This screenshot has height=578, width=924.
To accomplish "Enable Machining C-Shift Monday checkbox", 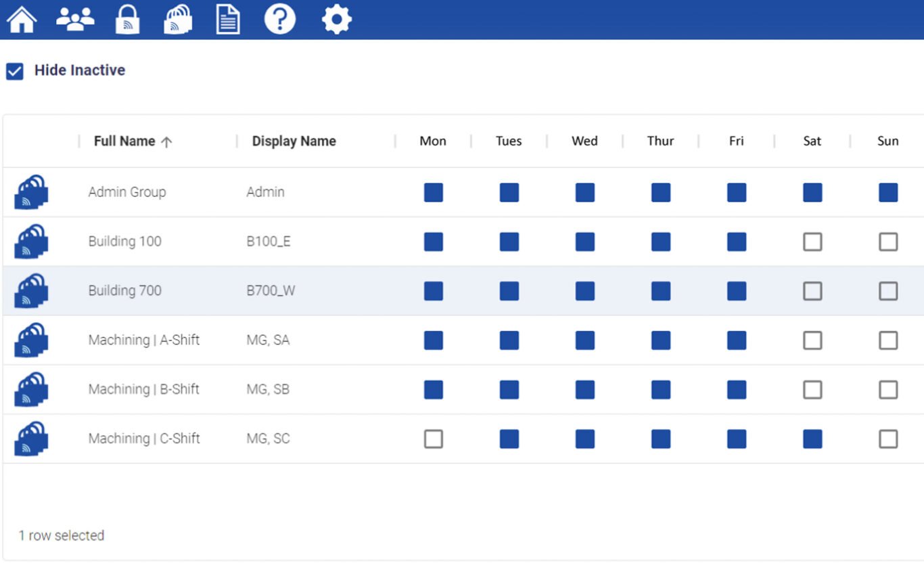I will coord(434,439).
